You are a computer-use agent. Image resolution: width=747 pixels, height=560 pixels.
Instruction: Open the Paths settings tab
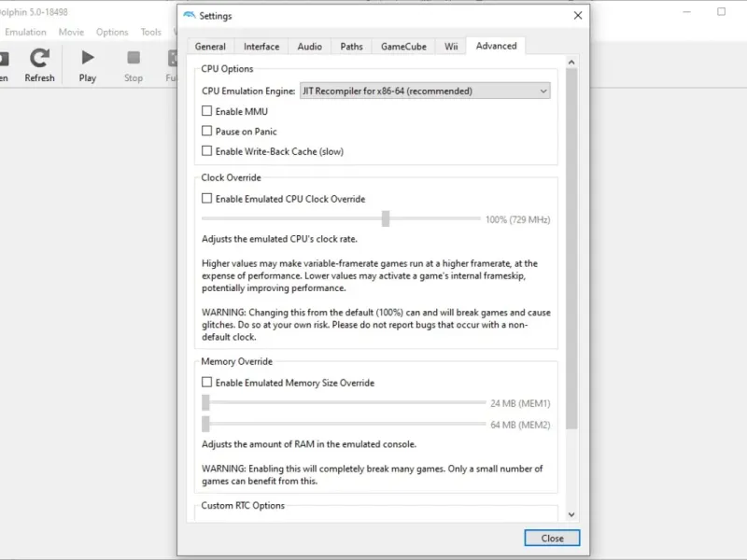pyautogui.click(x=352, y=47)
